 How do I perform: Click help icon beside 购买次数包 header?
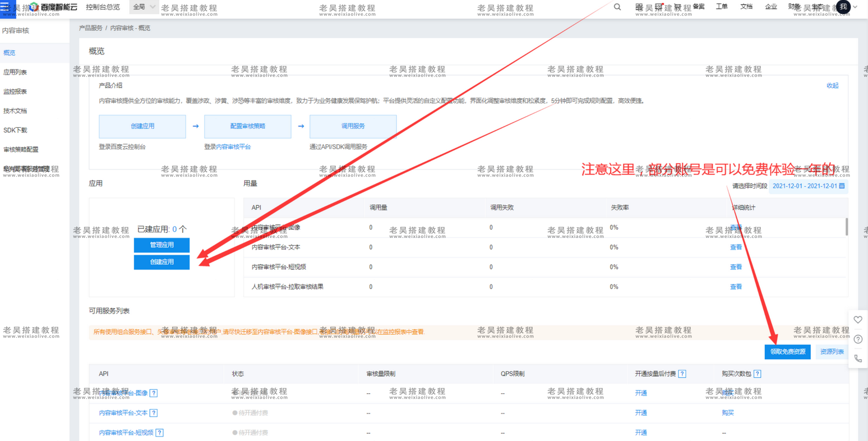click(758, 374)
